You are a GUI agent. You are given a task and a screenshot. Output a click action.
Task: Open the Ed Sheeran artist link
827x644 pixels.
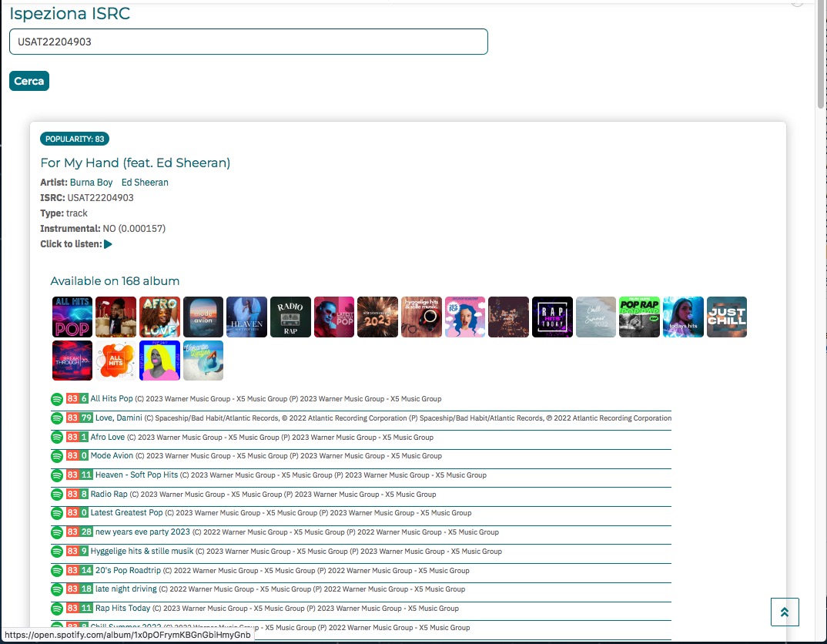(145, 183)
